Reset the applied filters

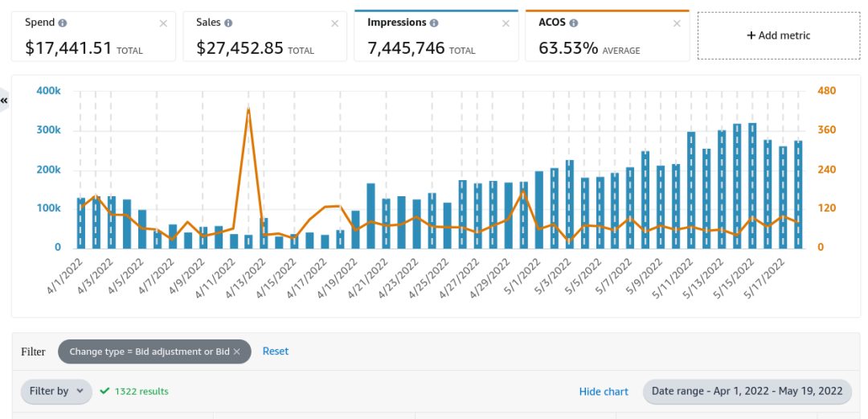[276, 351]
